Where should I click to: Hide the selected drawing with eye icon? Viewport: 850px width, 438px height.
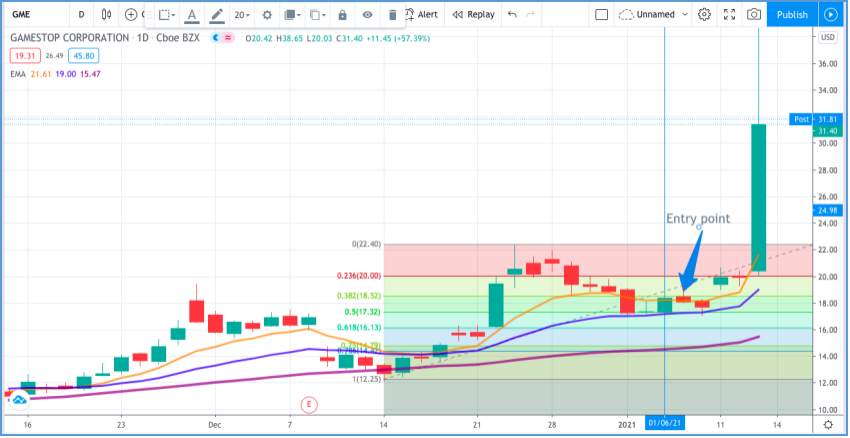368,15
